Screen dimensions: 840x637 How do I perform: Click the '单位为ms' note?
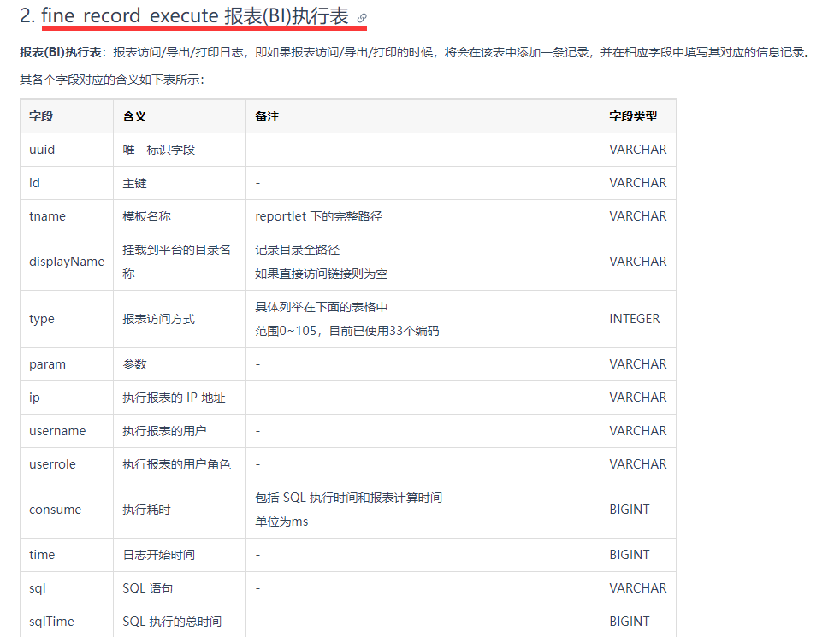click(x=281, y=522)
